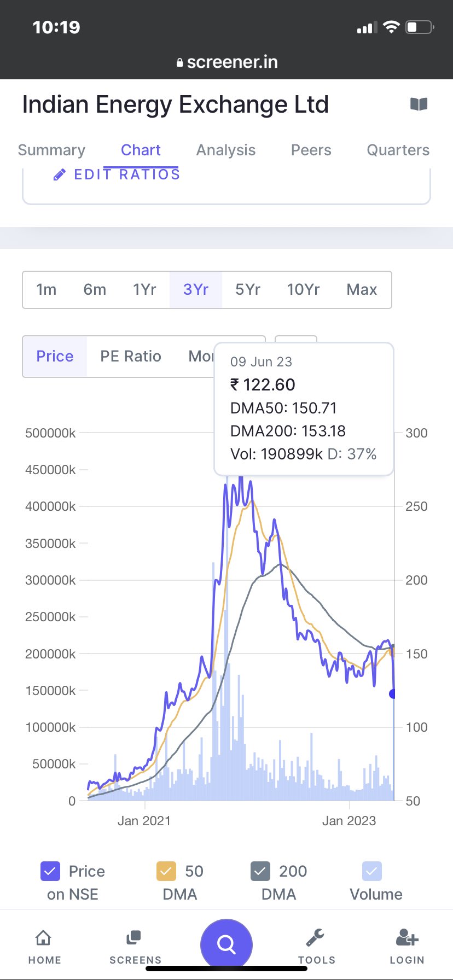Click the 500000k volume axis label
Screen dimensions: 453x980
tap(50, 433)
